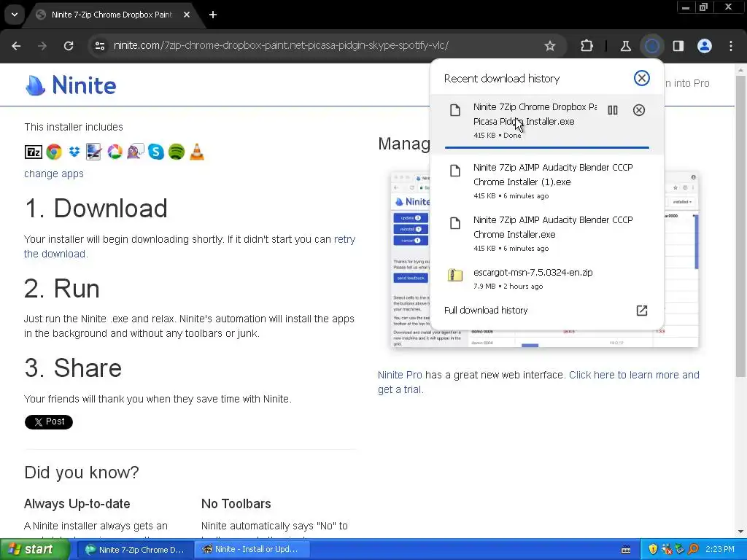Click the page vertical scrollbar thumb
The width and height of the screenshot is (747, 560).
740,226
